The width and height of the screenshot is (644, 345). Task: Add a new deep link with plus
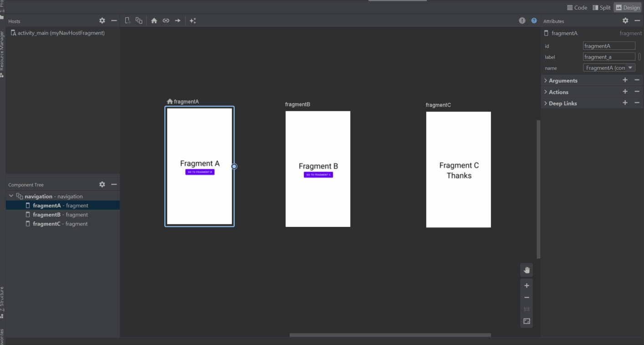625,103
